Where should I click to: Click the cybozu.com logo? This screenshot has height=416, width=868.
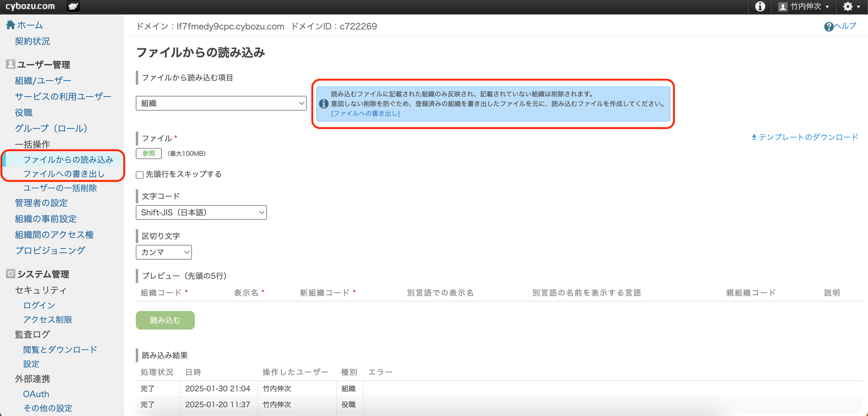click(x=30, y=6)
